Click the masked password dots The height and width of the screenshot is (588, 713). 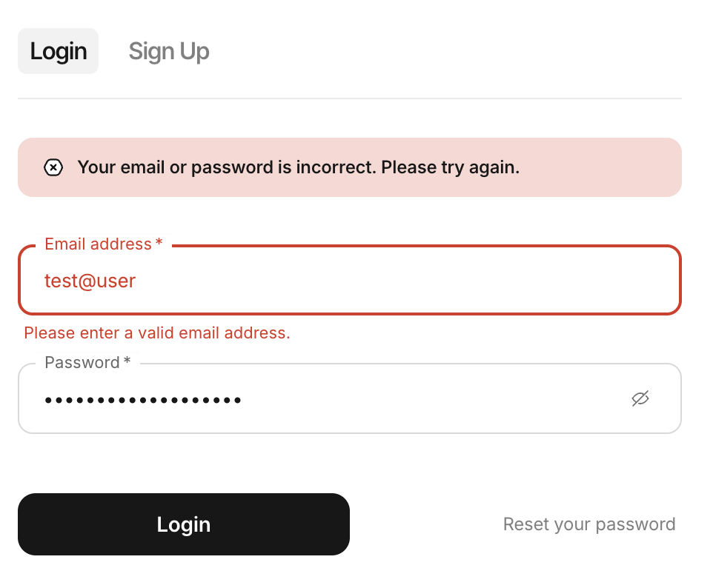pyautogui.click(x=143, y=401)
